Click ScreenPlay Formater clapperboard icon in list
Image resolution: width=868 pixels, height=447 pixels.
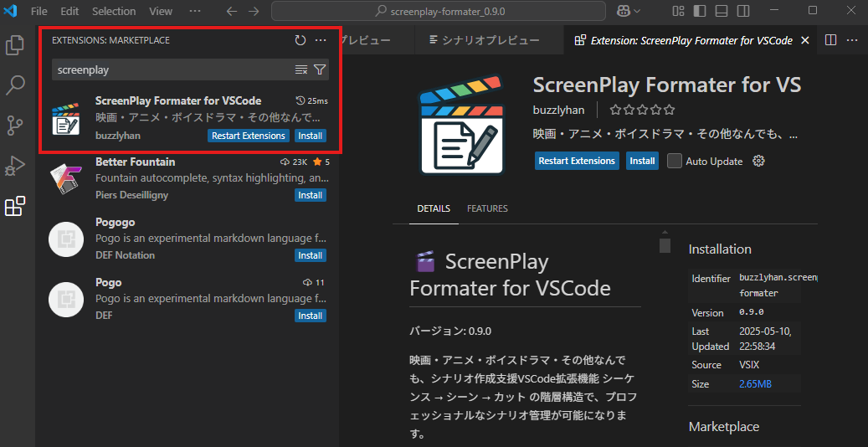[x=65, y=118]
